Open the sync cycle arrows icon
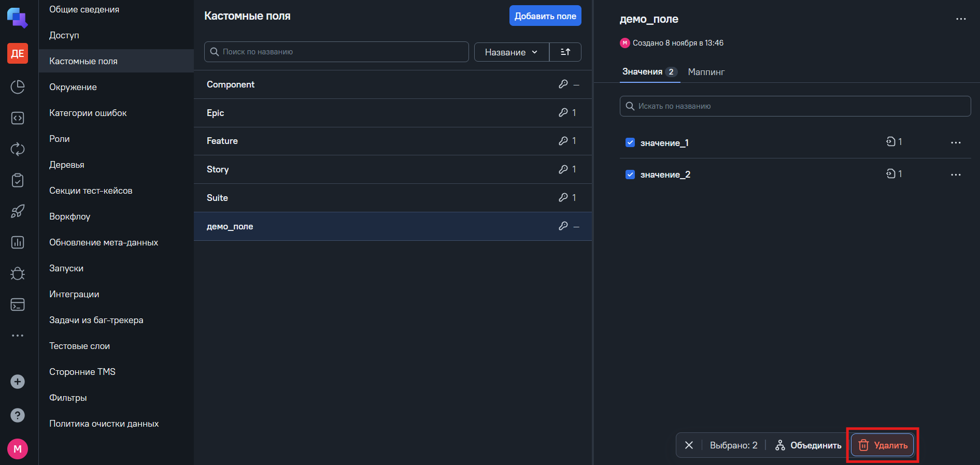The width and height of the screenshot is (980, 465). (18, 149)
